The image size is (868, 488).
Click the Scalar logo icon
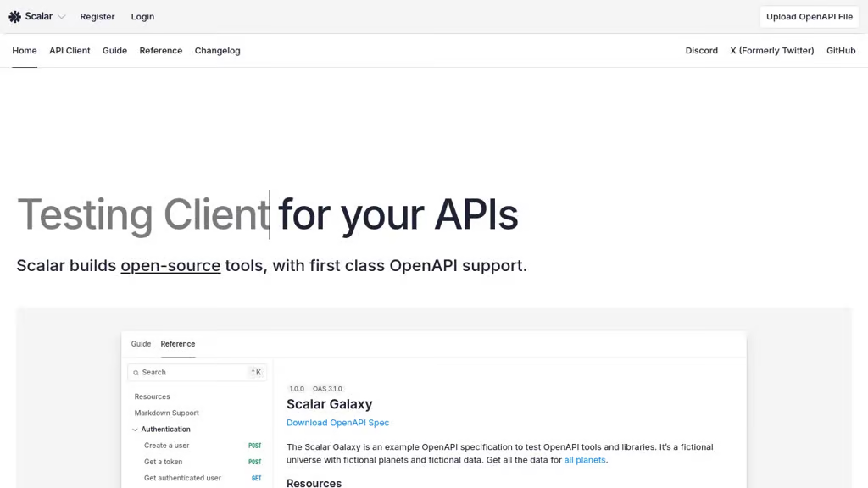pos(15,17)
